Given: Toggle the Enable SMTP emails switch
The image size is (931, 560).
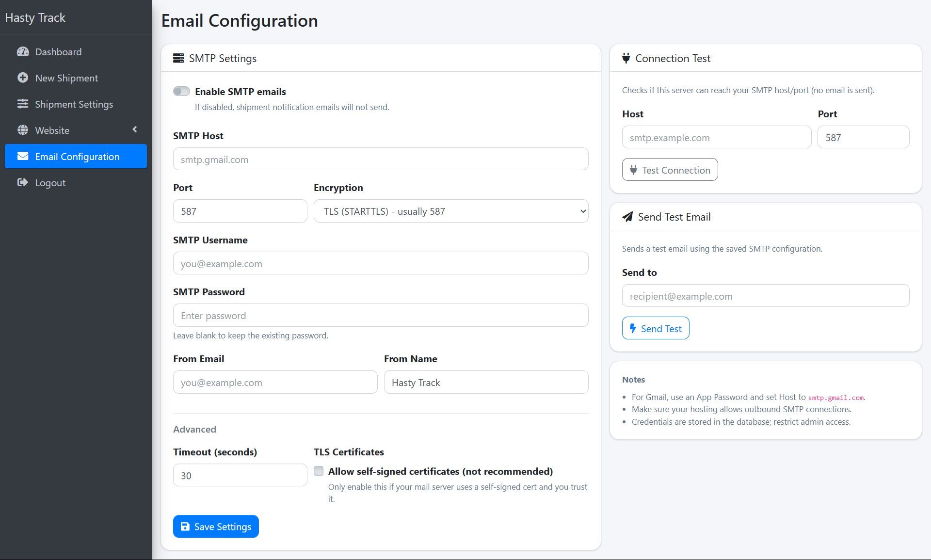Looking at the screenshot, I should click(x=181, y=92).
